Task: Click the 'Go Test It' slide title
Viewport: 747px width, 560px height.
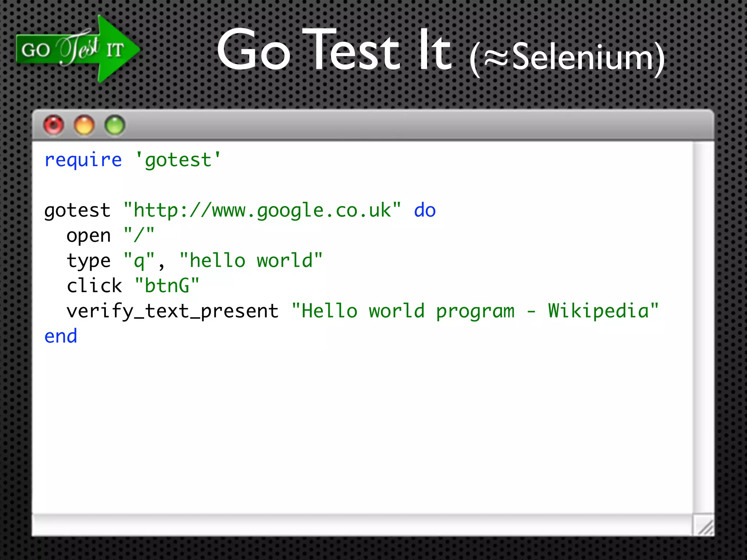Action: (x=334, y=49)
